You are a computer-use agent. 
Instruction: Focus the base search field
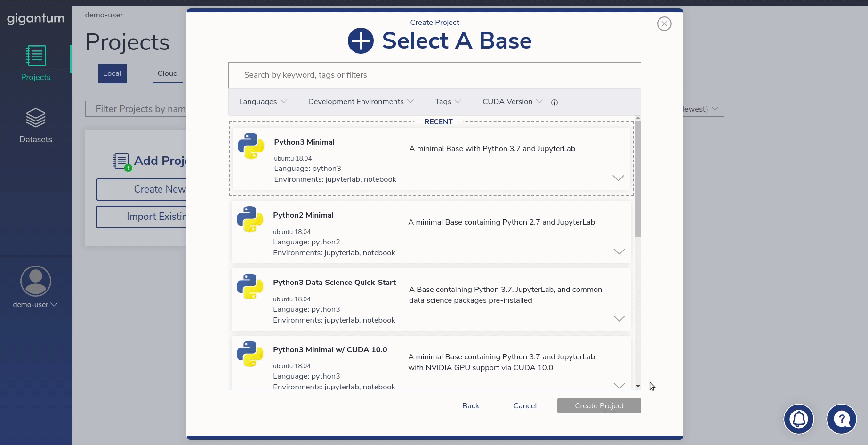click(434, 75)
